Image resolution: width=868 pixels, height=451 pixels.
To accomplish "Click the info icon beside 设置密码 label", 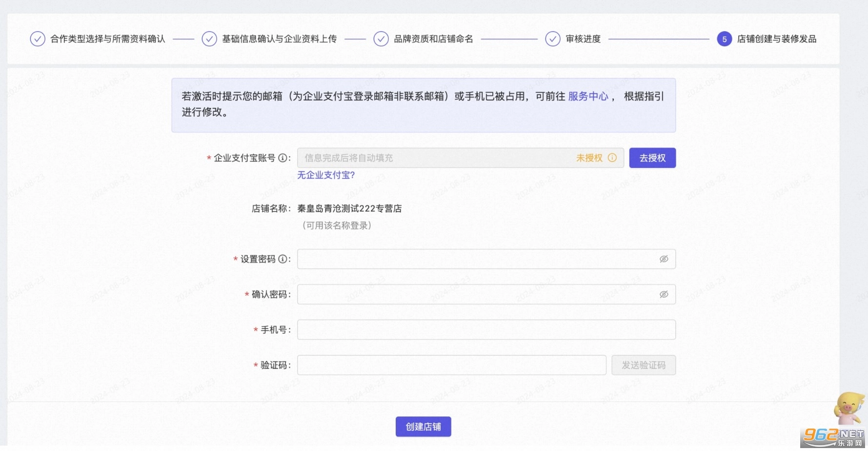I will tap(283, 259).
